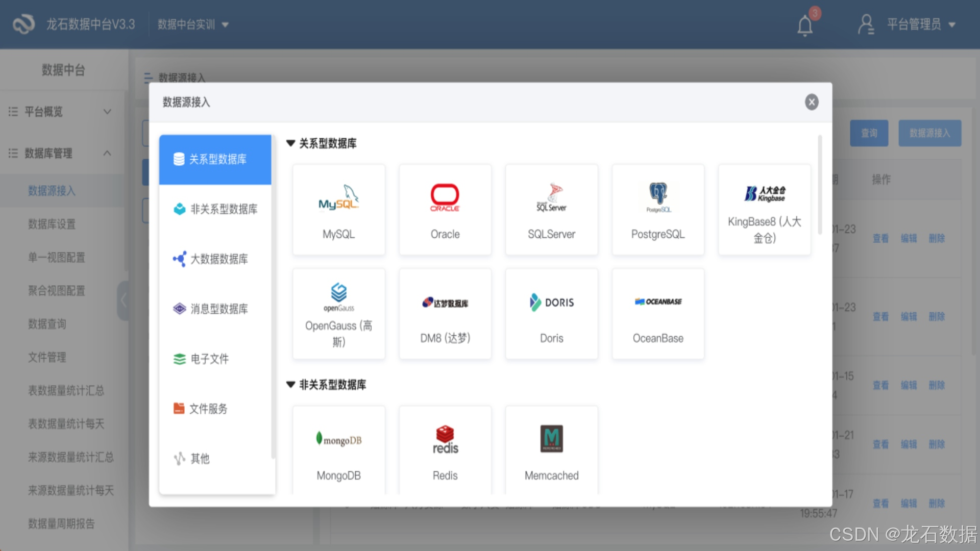
Task: Open 数据库设置 in the sidebar
Action: [52, 224]
